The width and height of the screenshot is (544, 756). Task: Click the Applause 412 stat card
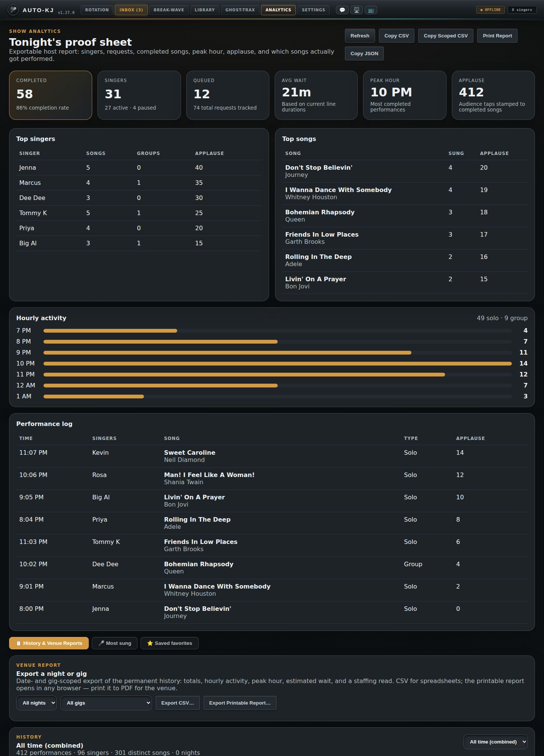493,95
